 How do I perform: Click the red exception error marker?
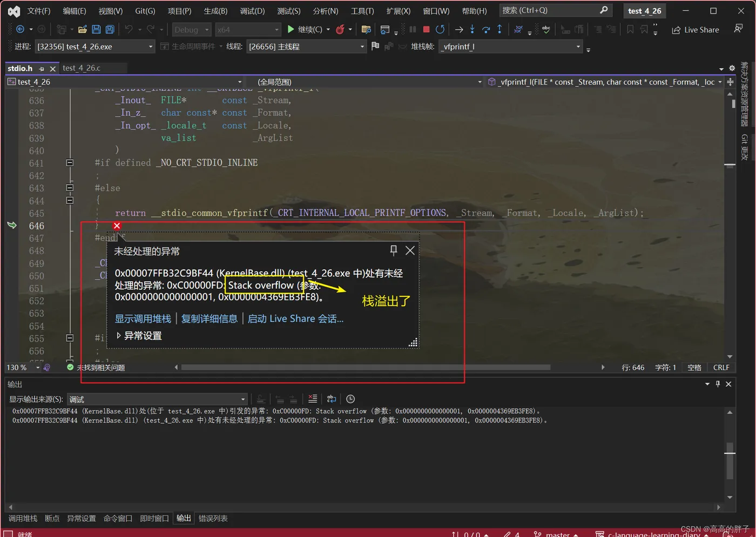click(x=117, y=226)
